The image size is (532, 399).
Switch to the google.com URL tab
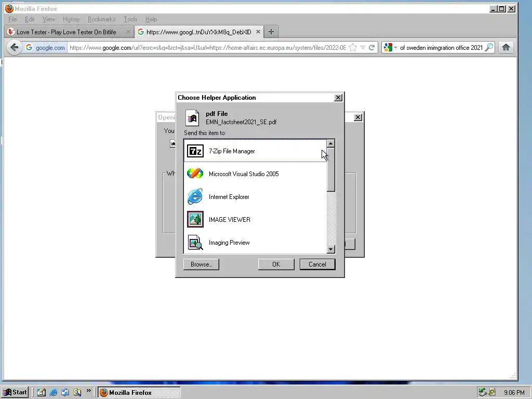click(x=198, y=32)
